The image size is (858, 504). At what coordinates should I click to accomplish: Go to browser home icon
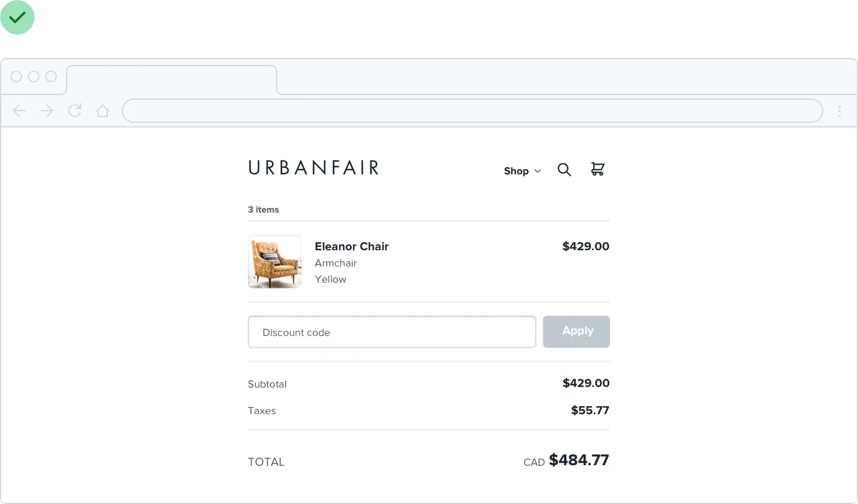(103, 111)
